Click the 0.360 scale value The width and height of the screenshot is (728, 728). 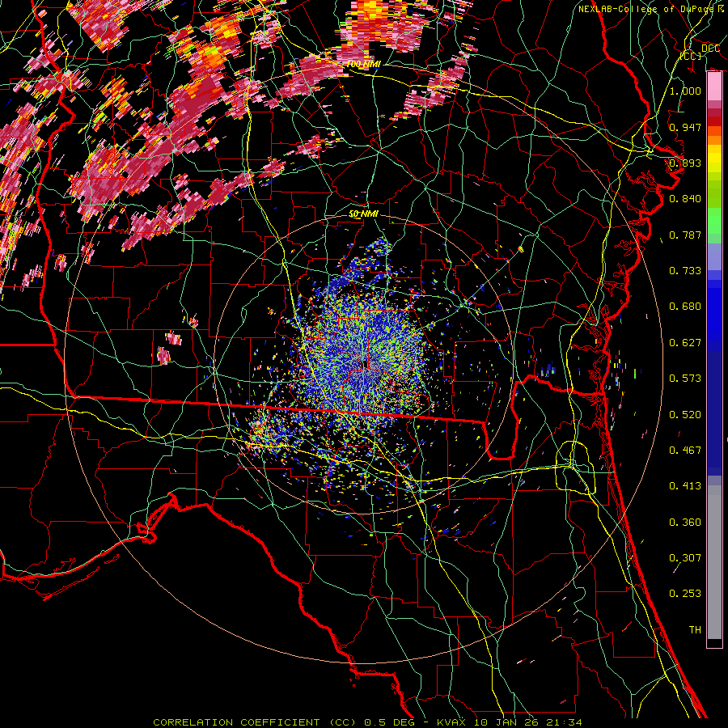(x=685, y=523)
